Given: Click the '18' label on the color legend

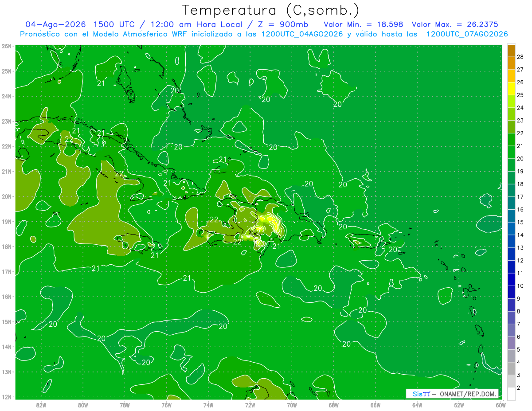Looking at the screenshot, I should [x=520, y=184].
